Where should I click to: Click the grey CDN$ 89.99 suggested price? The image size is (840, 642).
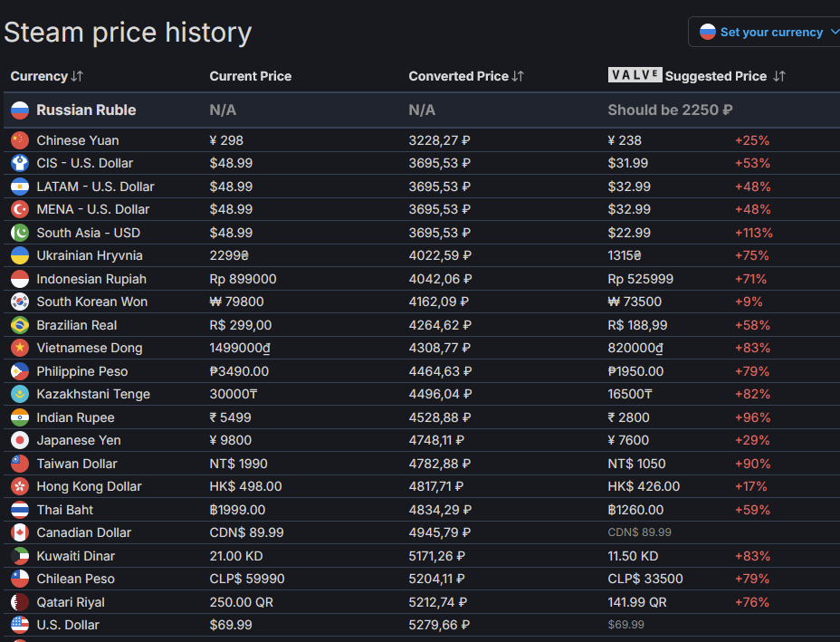pyautogui.click(x=640, y=532)
